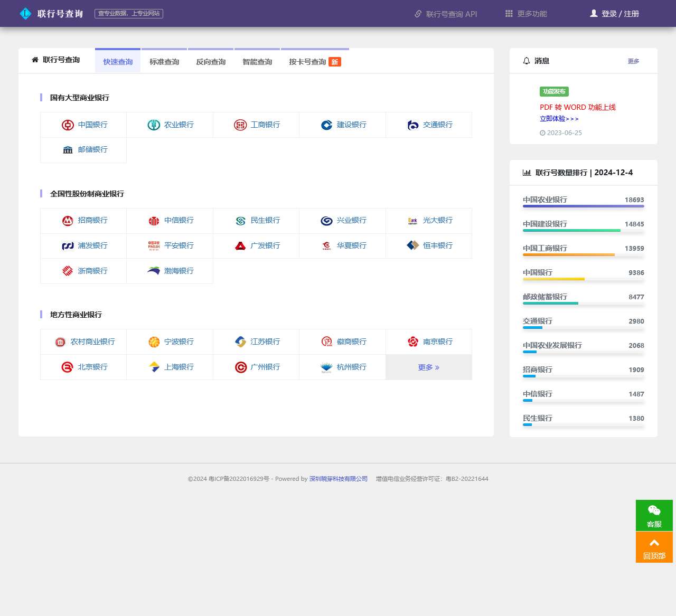The width and height of the screenshot is (676, 616).
Task: Open the 联行号查询 API link
Action: tap(446, 14)
